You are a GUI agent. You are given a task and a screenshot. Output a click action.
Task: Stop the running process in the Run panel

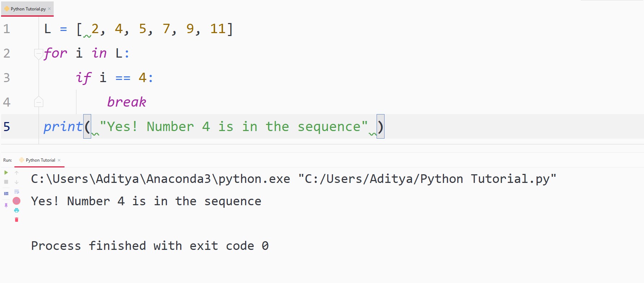pos(6,182)
